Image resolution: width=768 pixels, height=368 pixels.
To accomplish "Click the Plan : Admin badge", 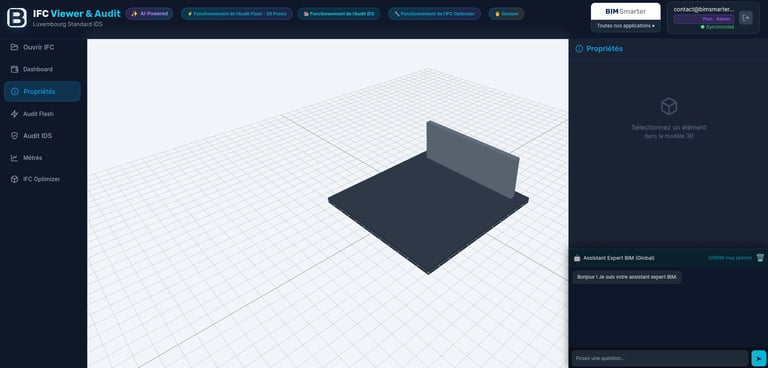I will [x=704, y=19].
